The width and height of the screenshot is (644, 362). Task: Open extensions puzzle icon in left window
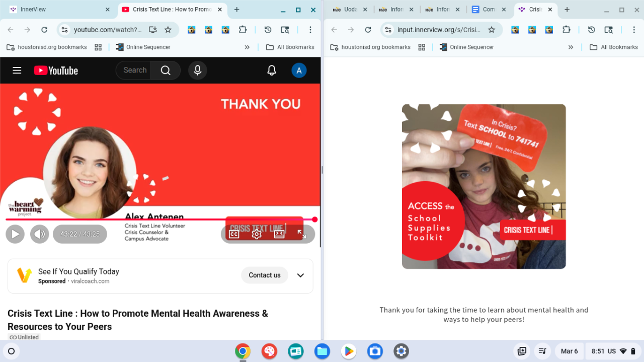[243, 30]
